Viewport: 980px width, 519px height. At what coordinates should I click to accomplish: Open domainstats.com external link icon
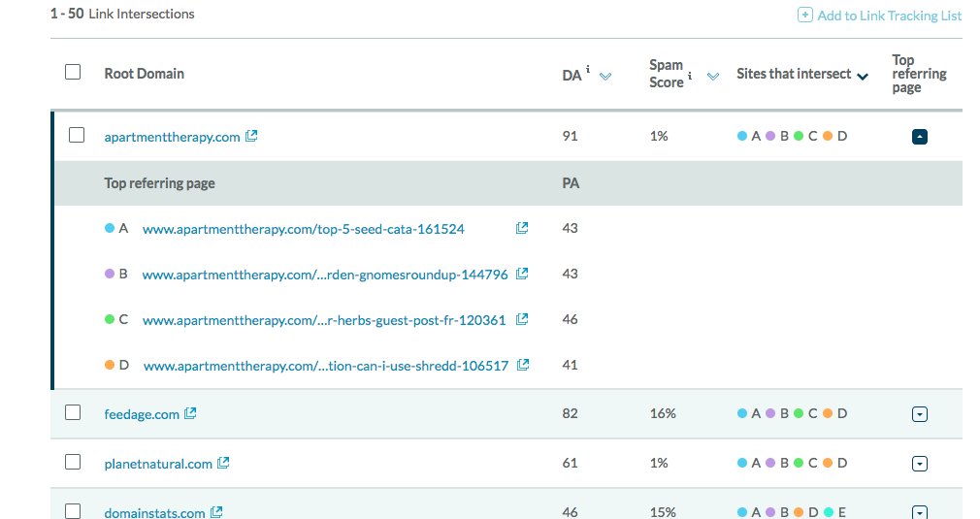(216, 512)
